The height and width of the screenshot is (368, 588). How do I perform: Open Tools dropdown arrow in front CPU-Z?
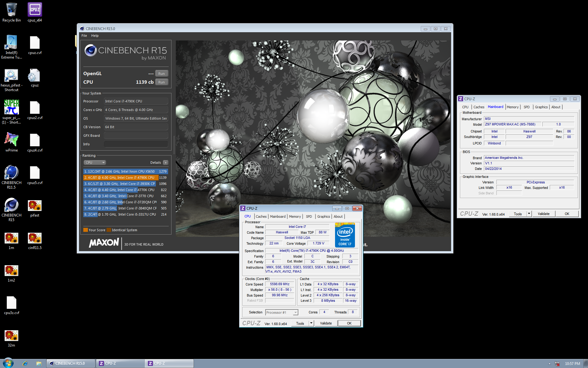(311, 323)
